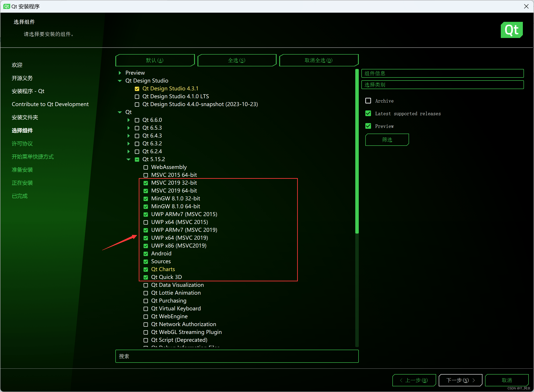Check the Qt 6.6.0 checkbox
534x392 pixels.
pyautogui.click(x=137, y=120)
